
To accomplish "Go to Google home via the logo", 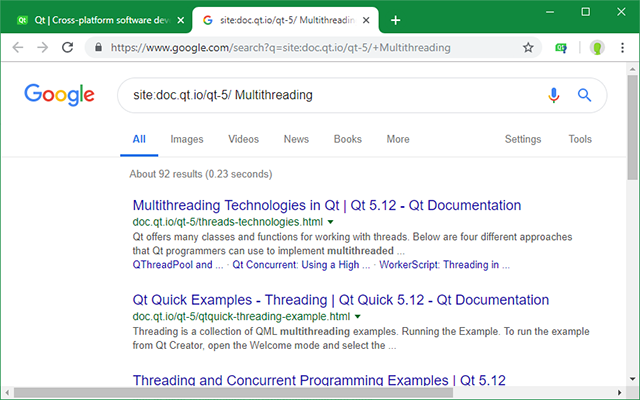I will point(59,95).
